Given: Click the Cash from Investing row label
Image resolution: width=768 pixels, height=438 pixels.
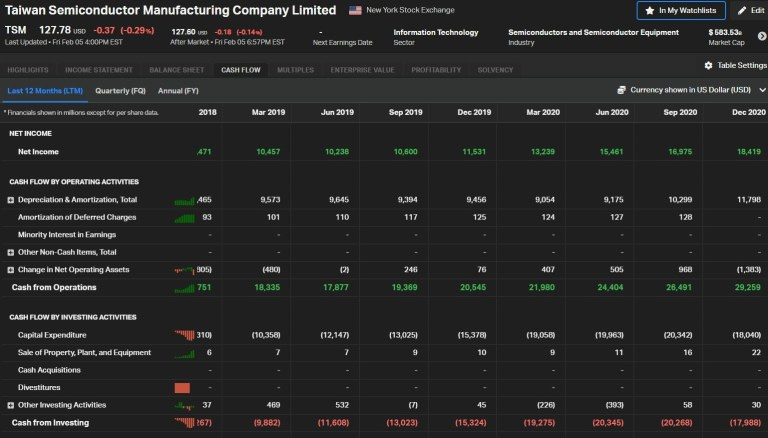Looking at the screenshot, I should coord(50,423).
